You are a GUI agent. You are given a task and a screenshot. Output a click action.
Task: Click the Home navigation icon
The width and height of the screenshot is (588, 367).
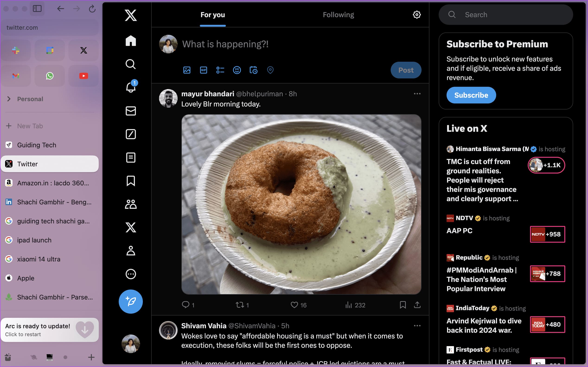131,41
